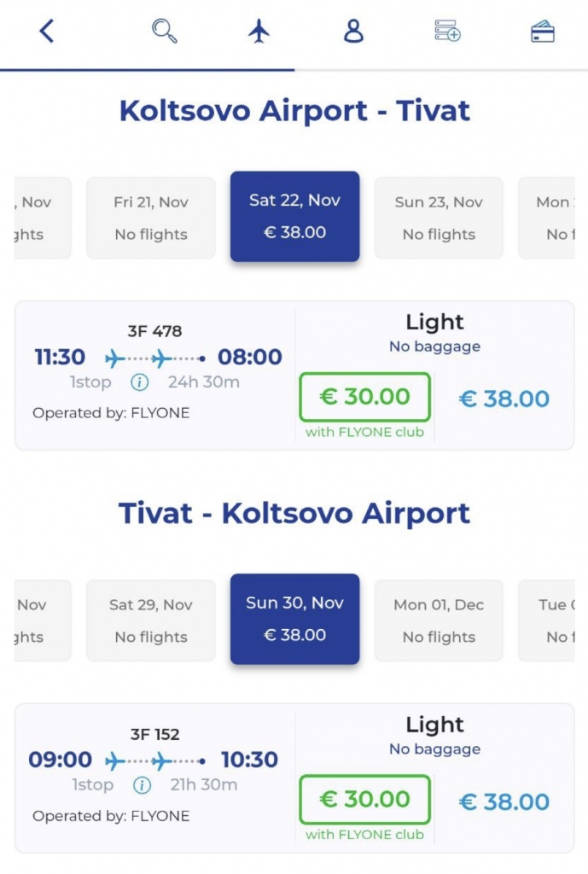Show stop info for flight 3F 152
Image resolution: width=588 pixels, height=874 pixels.
tap(142, 785)
